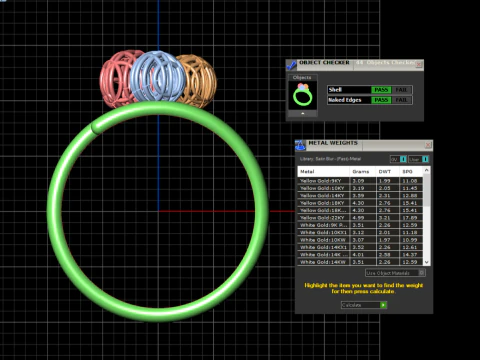Close the Metal Weights panel
Viewport: 480px width, 360px height.
point(428,145)
